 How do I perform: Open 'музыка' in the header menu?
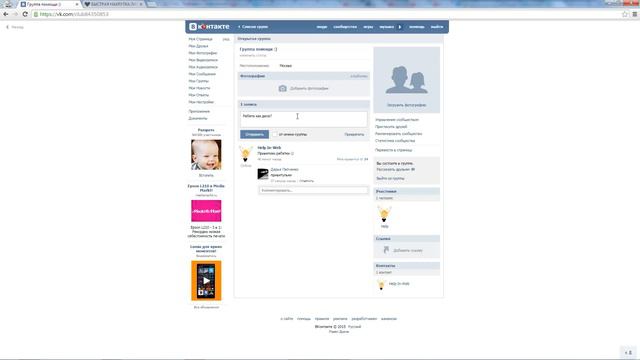click(x=387, y=27)
